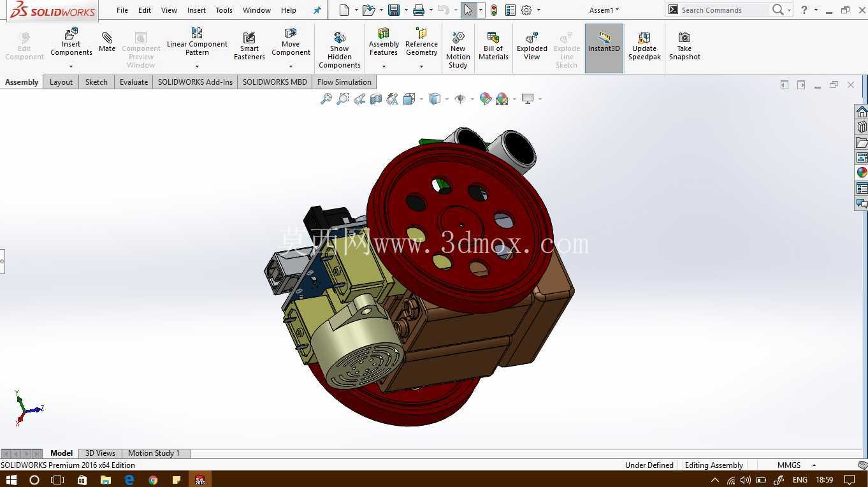This screenshot has height=487, width=868.
Task: Click the Print icon
Action: (418, 10)
